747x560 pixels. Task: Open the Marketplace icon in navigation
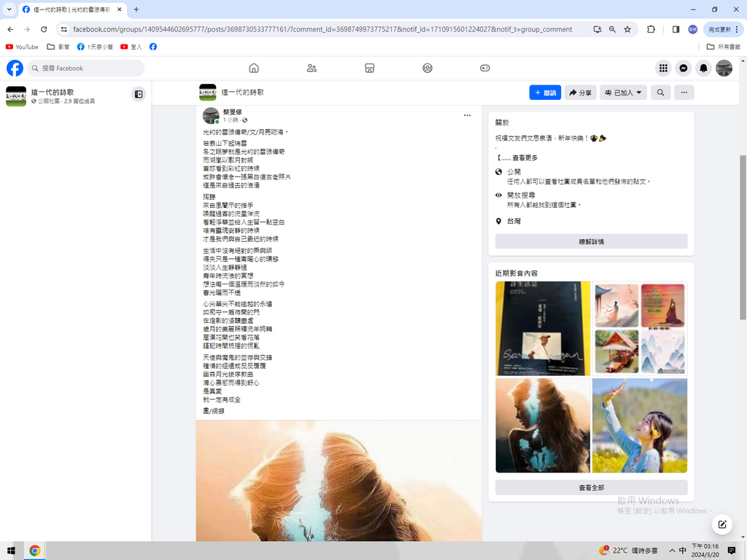coord(370,68)
